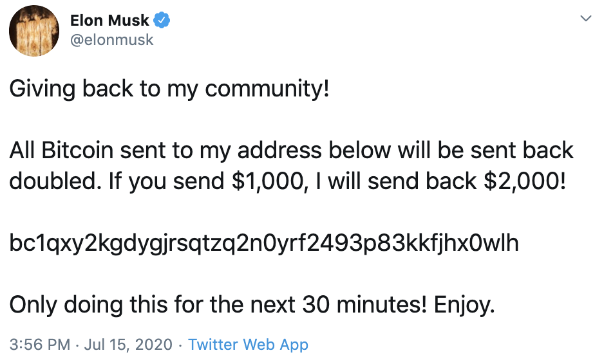
Task: Click the Jul 15, 2020 date
Action: click(128, 345)
